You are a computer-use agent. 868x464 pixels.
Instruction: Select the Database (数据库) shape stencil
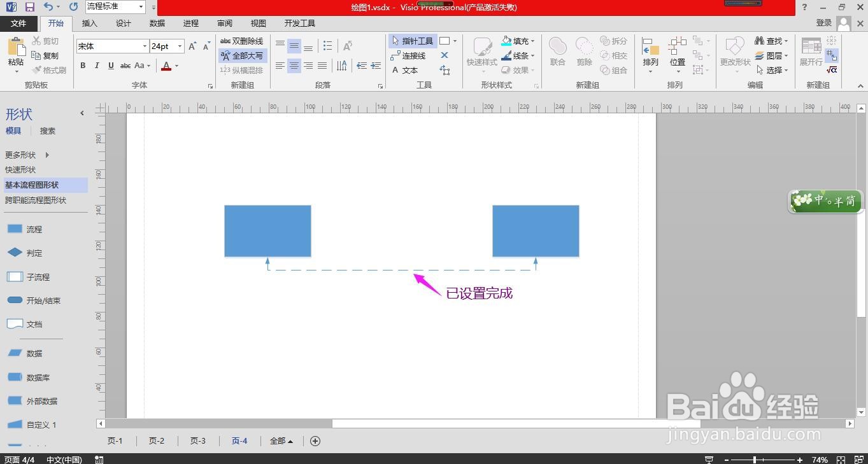(27, 377)
